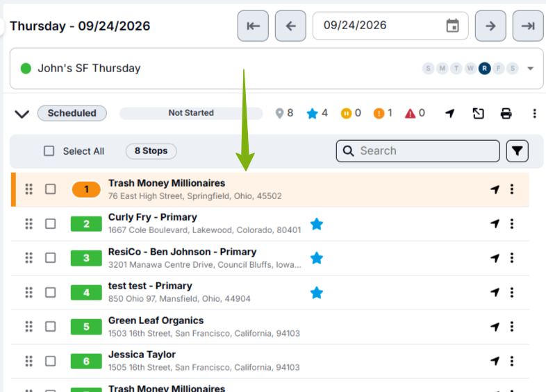Grab drag handle for stop 1
Viewport: 546px width, 392px height.
[x=29, y=189]
